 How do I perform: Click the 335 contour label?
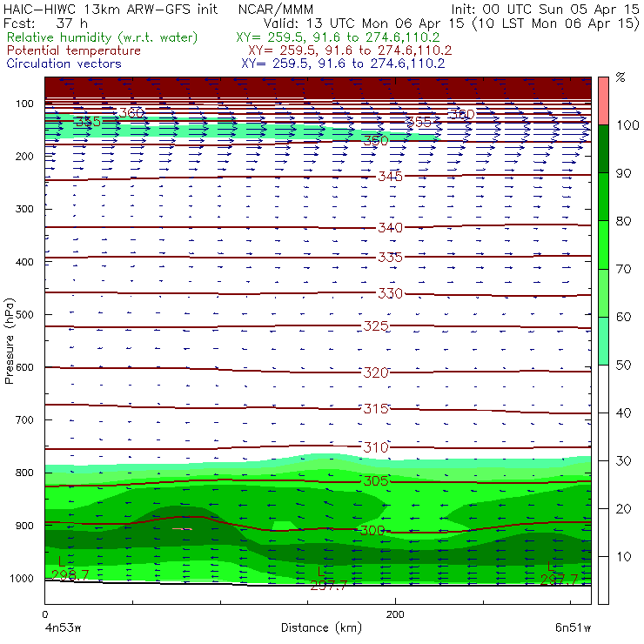(x=391, y=258)
